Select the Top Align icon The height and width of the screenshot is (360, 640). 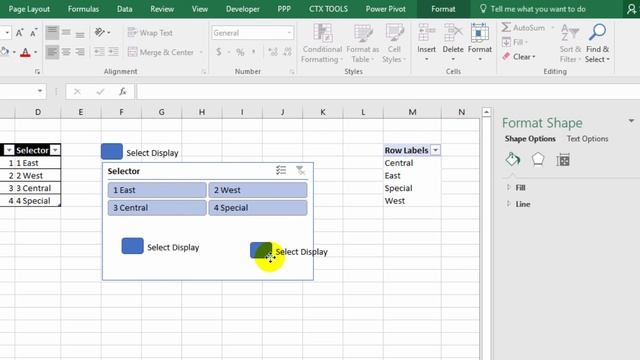click(x=52, y=33)
